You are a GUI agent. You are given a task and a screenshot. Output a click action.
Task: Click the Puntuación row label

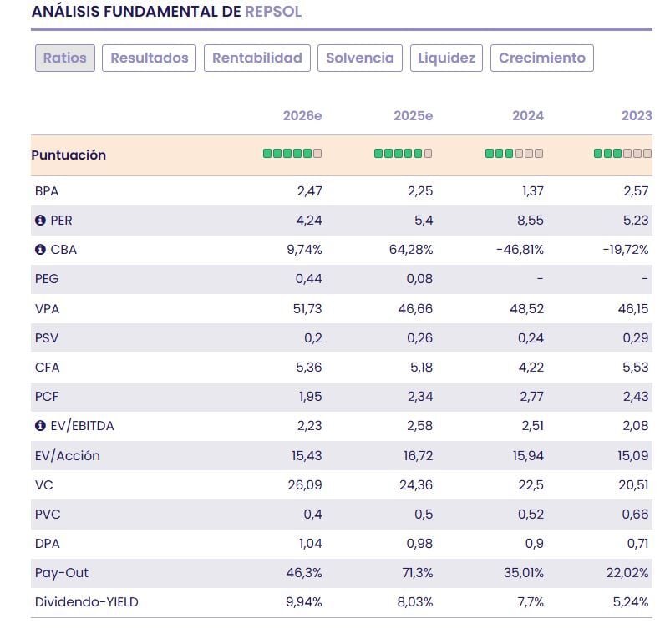point(69,155)
